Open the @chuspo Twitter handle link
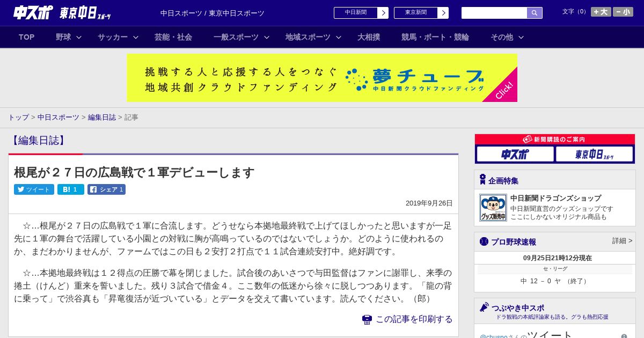Screen dimensions: 644x338 [x=493, y=336]
